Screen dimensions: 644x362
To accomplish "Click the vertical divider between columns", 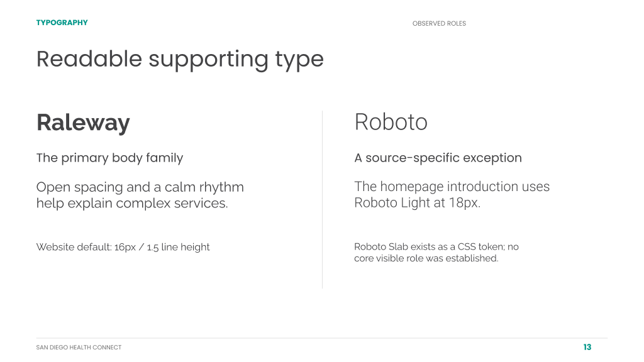I will (323, 199).
